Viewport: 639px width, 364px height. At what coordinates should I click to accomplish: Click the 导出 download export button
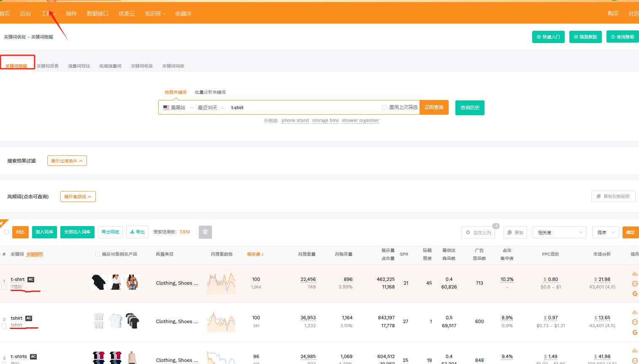(x=137, y=232)
